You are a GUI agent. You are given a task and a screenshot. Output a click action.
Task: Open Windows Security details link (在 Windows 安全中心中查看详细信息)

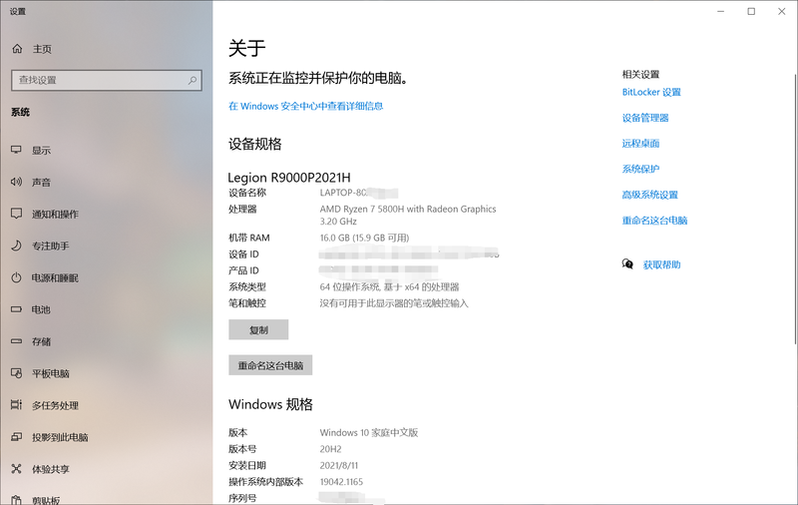click(x=306, y=106)
